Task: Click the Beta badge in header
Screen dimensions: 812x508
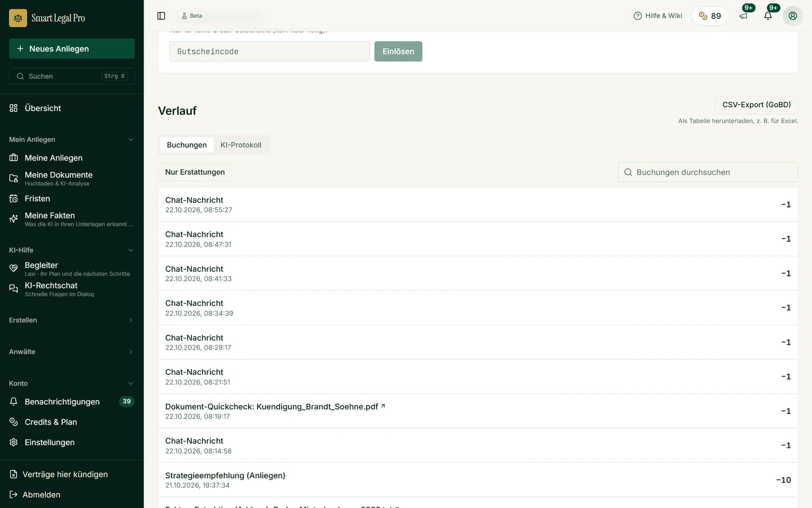Action: pyautogui.click(x=192, y=16)
